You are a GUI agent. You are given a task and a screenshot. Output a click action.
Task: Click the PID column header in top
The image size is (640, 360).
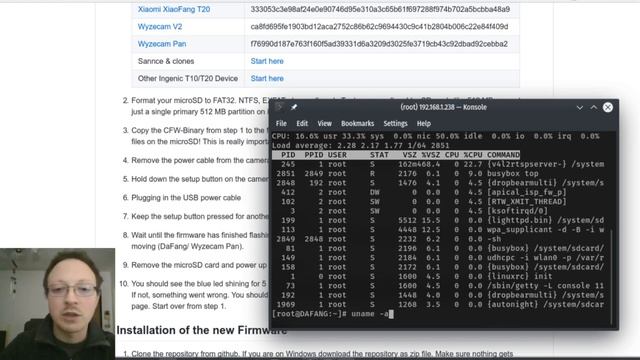tap(288, 155)
